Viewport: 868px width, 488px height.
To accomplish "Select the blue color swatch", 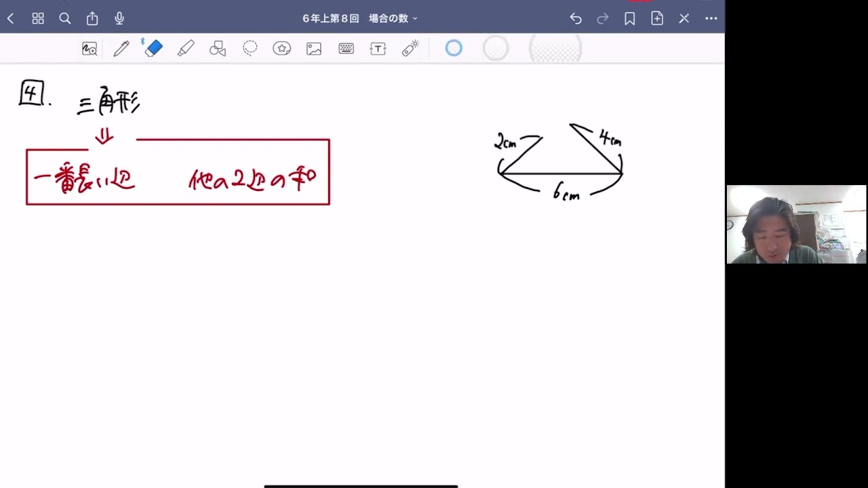I will [453, 48].
